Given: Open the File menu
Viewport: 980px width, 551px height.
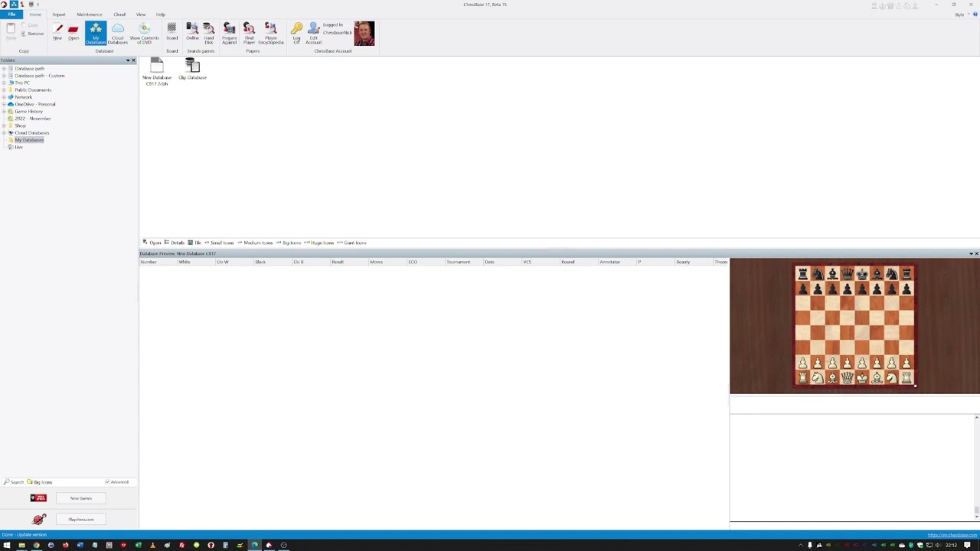Looking at the screenshot, I should click(x=11, y=15).
